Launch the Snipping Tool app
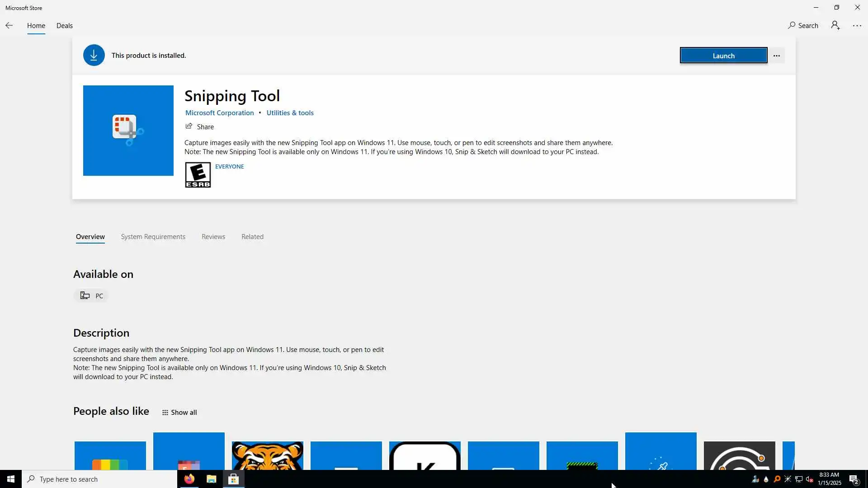This screenshot has width=868, height=488. [723, 56]
